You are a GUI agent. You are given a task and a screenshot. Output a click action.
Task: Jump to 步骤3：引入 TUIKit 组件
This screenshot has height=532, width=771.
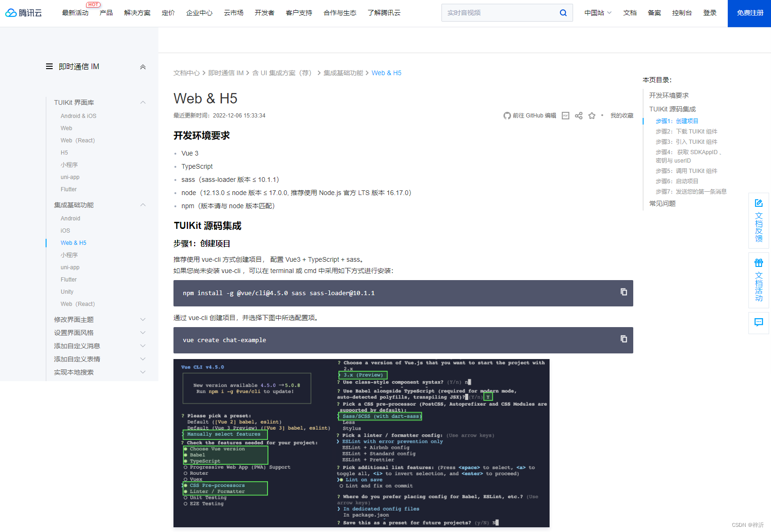[x=686, y=142]
